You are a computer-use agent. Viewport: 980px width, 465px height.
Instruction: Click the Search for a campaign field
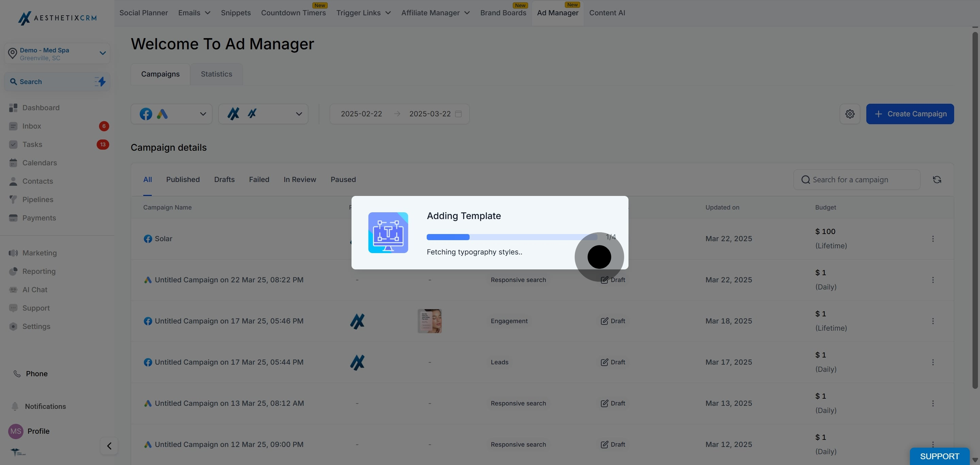click(x=857, y=180)
